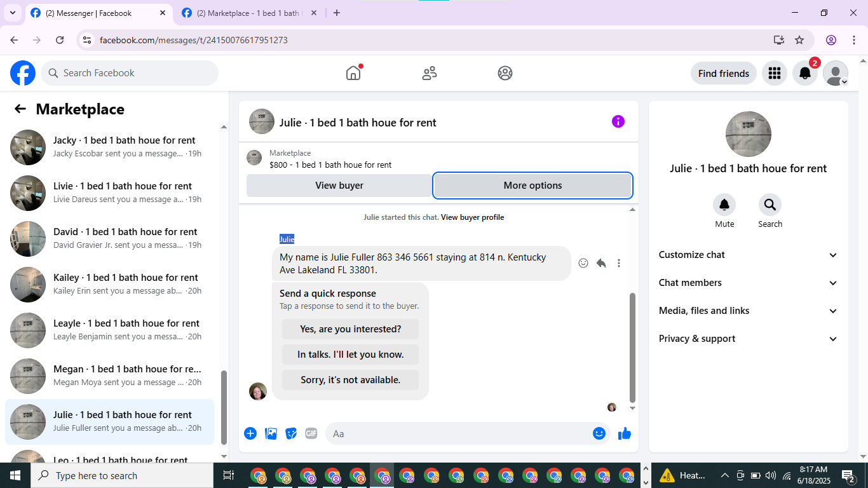The image size is (868, 488).
Task: Bookmark this page with star icon
Action: point(799,40)
